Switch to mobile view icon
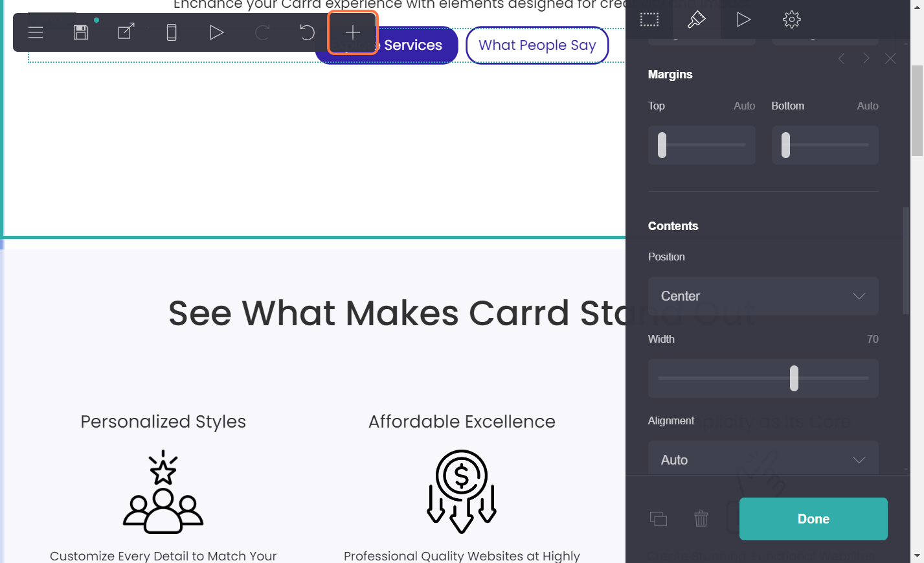Image resolution: width=924 pixels, height=563 pixels. tap(172, 32)
